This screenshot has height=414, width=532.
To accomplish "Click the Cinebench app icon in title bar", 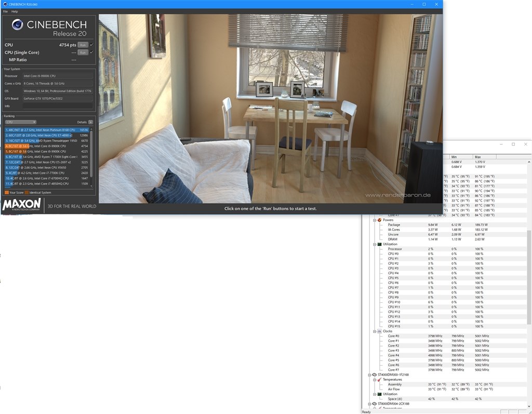I will 5,4.
